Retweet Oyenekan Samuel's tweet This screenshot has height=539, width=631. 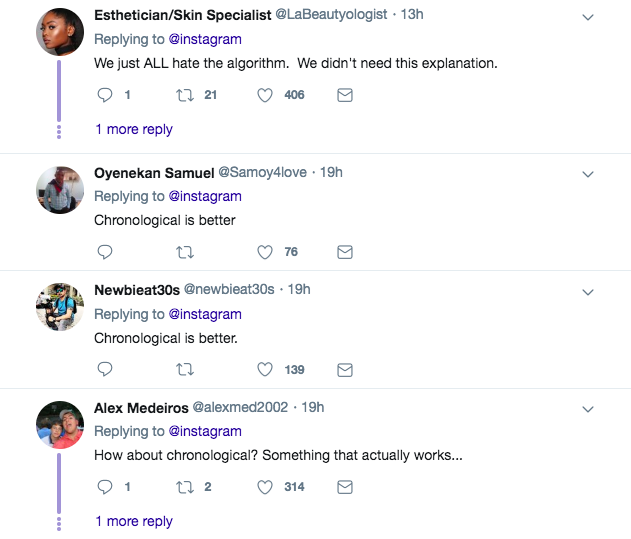(x=184, y=252)
